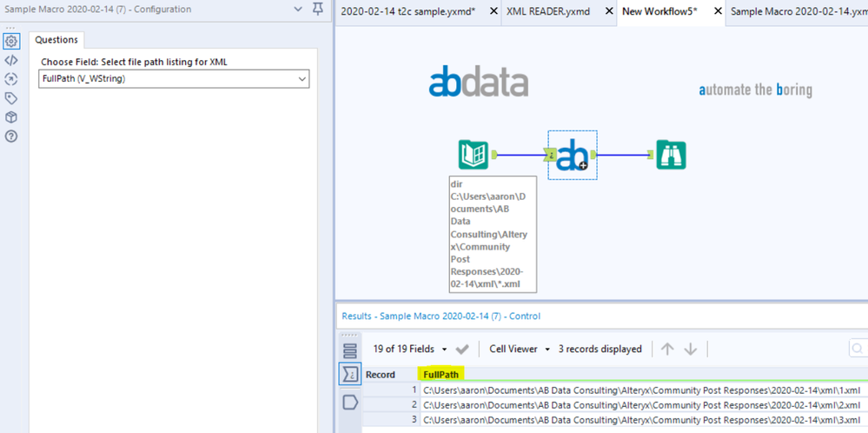Switch to 2020-02-14 t2c sample.yxmd tab
This screenshot has width=868, height=433.
[x=408, y=11]
